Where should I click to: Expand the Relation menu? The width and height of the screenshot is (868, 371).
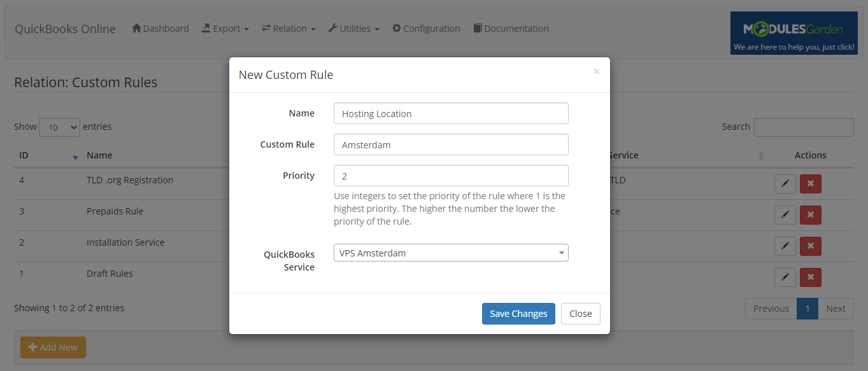[x=288, y=28]
